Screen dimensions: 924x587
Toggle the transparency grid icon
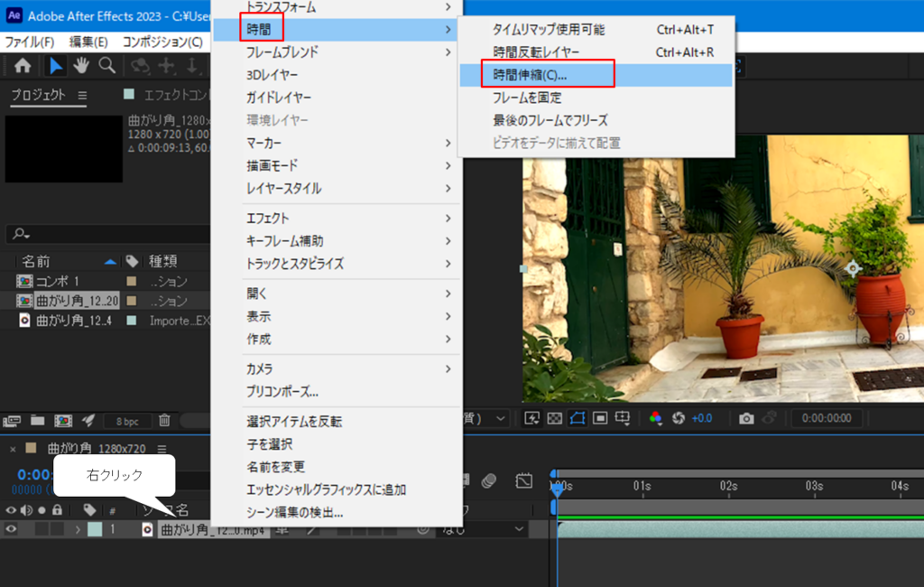coord(555,418)
